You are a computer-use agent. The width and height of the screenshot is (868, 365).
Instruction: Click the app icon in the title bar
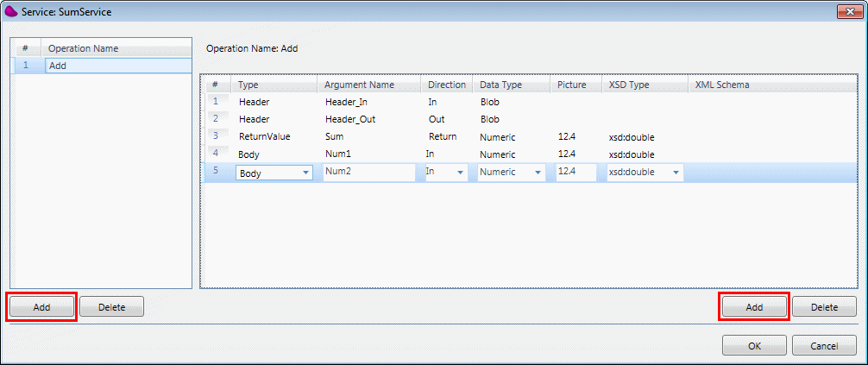point(10,11)
